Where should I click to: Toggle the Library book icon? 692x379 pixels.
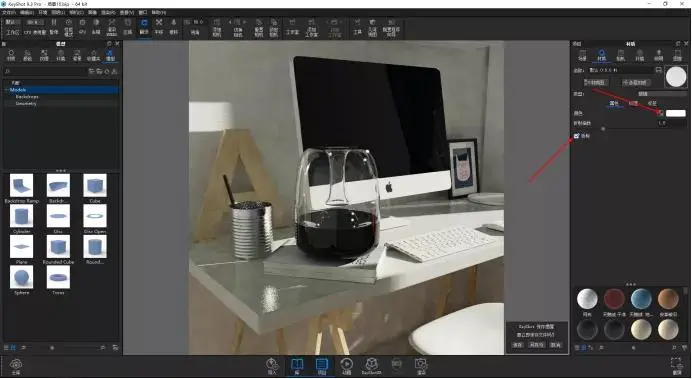pos(297,365)
